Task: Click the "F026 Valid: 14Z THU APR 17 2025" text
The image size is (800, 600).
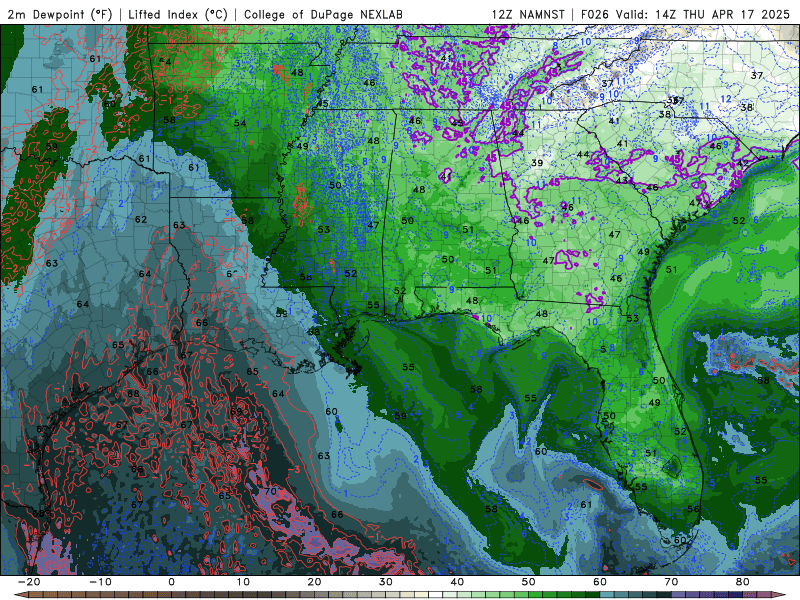Action: (685, 14)
